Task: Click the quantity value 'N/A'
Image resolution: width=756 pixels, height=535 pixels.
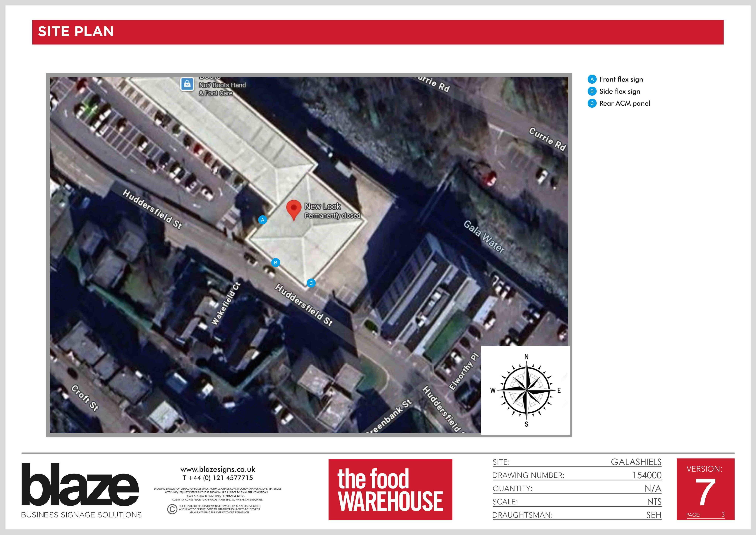Action: point(653,488)
